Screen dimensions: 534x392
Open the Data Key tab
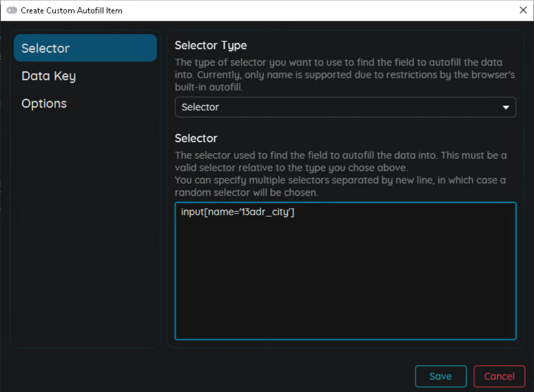(48, 76)
